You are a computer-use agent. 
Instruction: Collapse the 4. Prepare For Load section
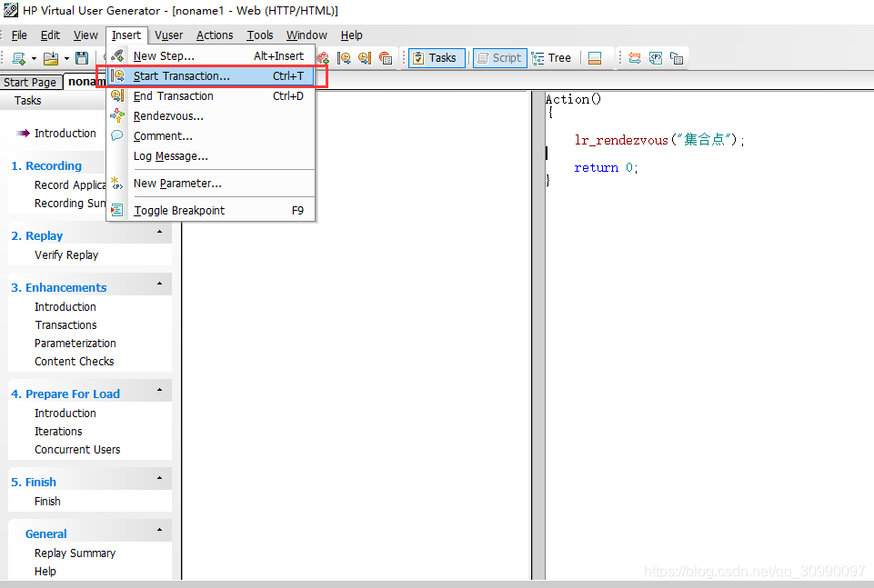[159, 390]
